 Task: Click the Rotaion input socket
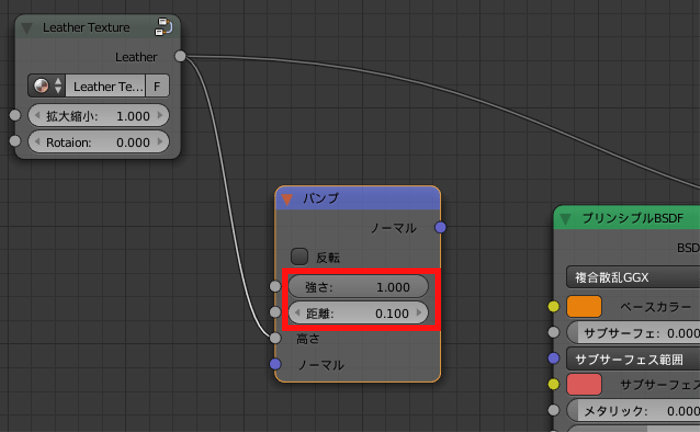click(x=15, y=141)
